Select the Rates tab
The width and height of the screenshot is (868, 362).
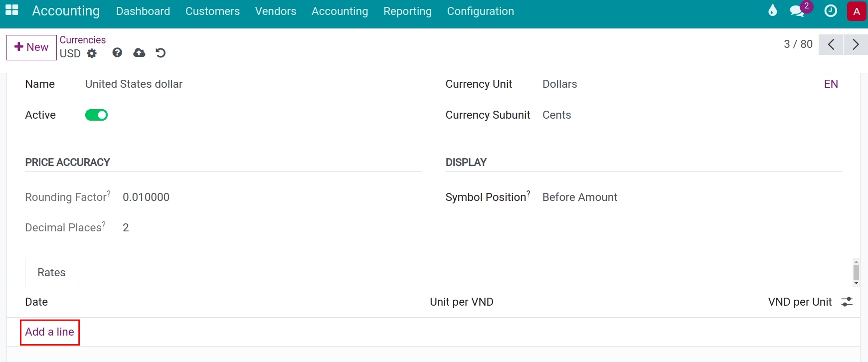[x=51, y=272]
